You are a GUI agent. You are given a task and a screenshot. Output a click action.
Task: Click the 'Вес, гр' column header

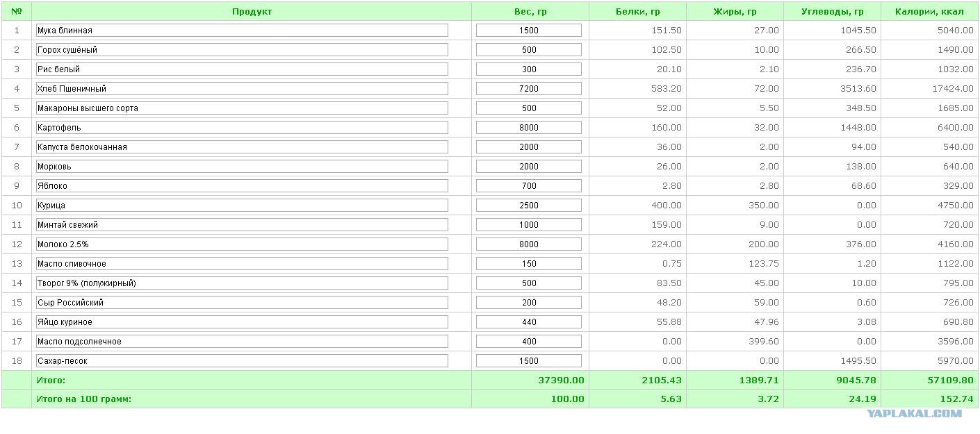530,11
